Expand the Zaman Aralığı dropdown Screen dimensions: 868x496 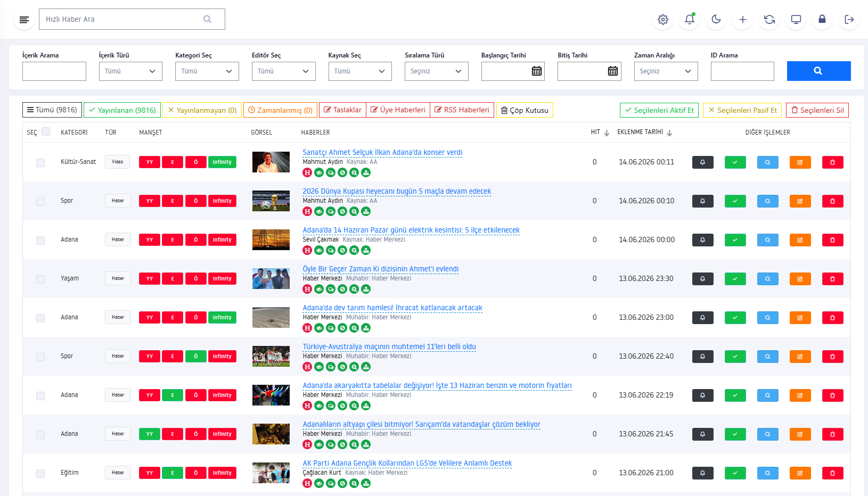pyautogui.click(x=666, y=71)
